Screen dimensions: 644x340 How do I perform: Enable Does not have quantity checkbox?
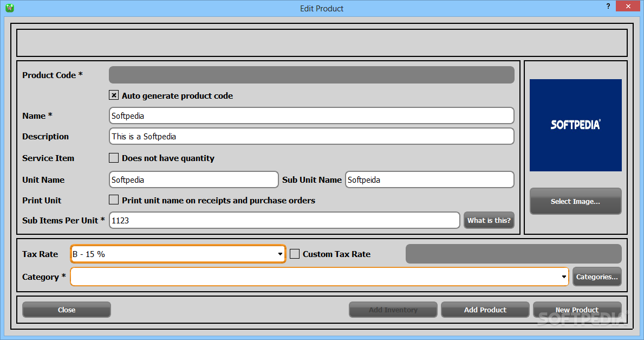tap(114, 158)
